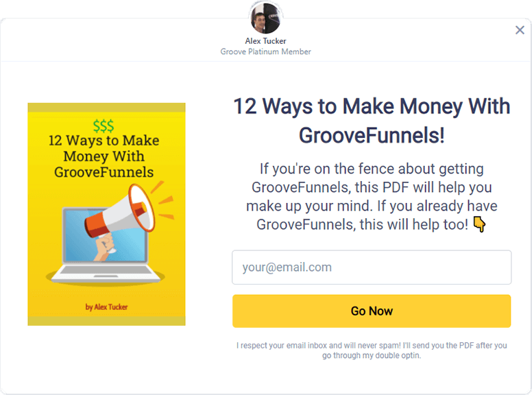
Task: Click the top stripe of the cover
Action: click(106, 108)
